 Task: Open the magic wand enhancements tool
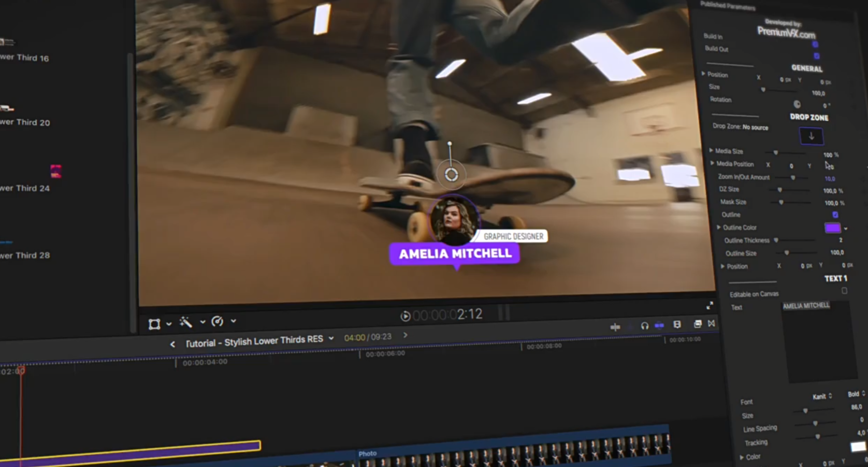click(x=185, y=322)
